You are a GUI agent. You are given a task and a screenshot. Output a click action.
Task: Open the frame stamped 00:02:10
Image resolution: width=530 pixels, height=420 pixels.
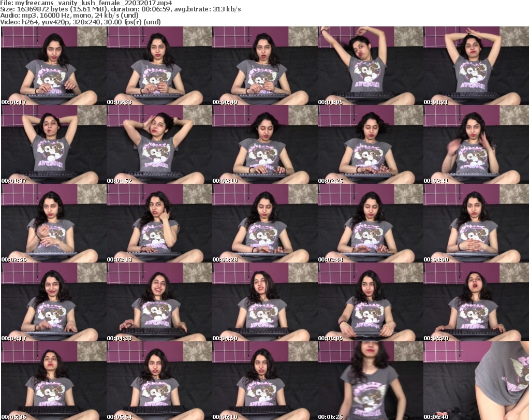coord(265,144)
